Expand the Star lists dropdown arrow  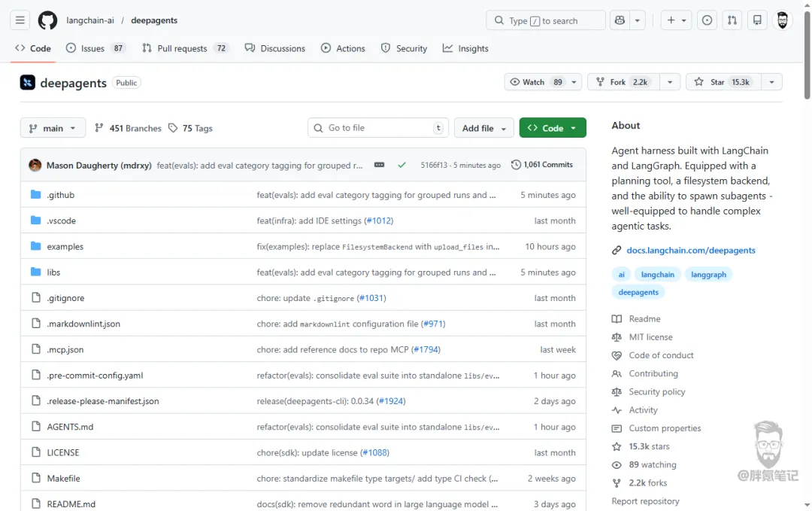click(x=771, y=82)
